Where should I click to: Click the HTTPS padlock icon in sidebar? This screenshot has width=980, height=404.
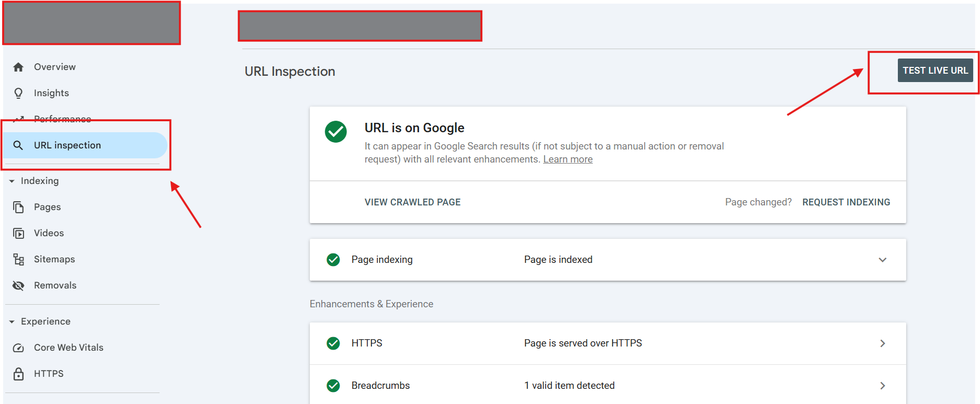pyautogui.click(x=19, y=374)
